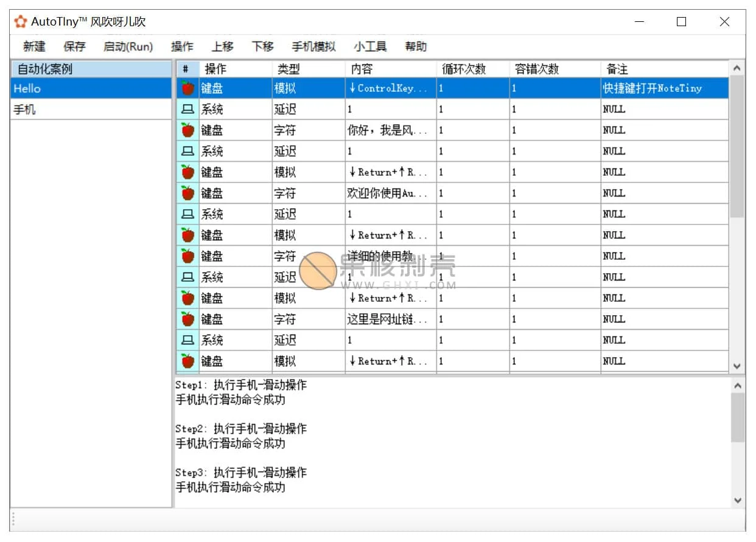The height and width of the screenshot is (542, 756).
Task: Click 上移 to move step up
Action: pos(222,46)
